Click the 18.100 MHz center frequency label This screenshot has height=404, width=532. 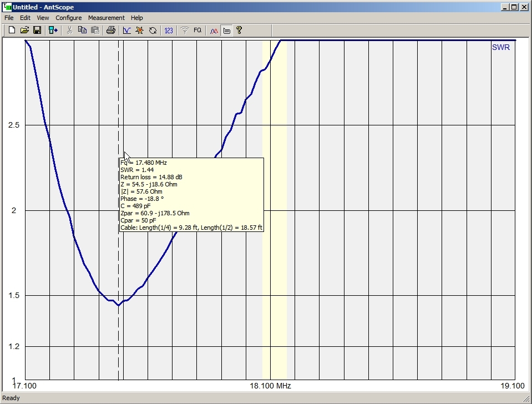270,386
